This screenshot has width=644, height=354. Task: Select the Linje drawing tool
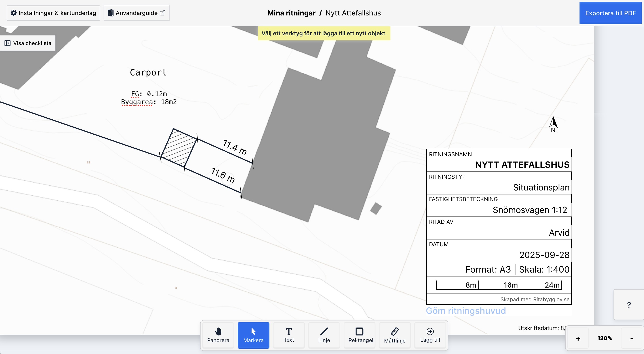tap(324, 335)
